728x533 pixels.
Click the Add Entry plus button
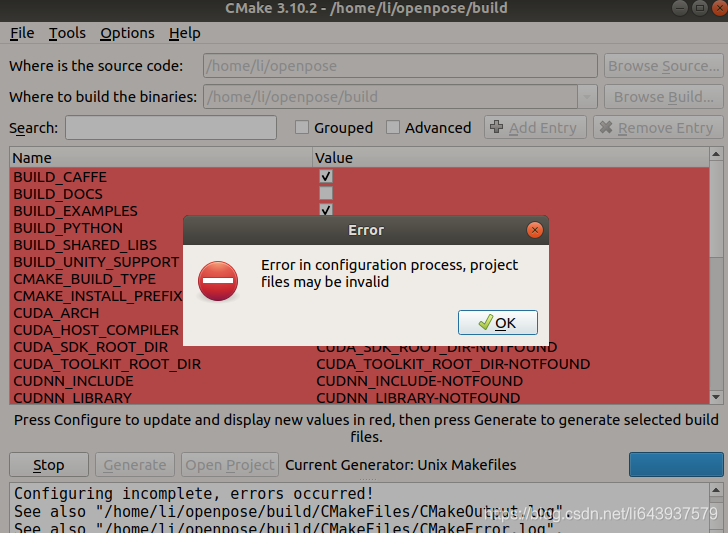pyautogui.click(x=535, y=127)
